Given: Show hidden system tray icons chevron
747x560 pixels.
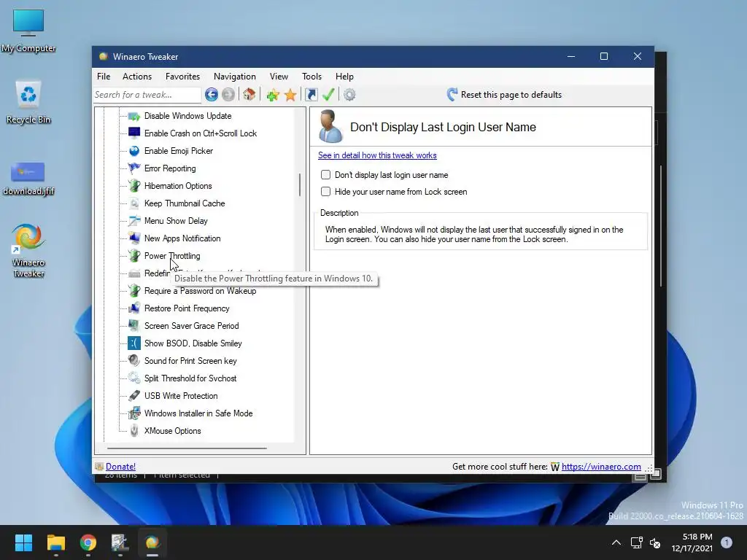Looking at the screenshot, I should [x=616, y=542].
